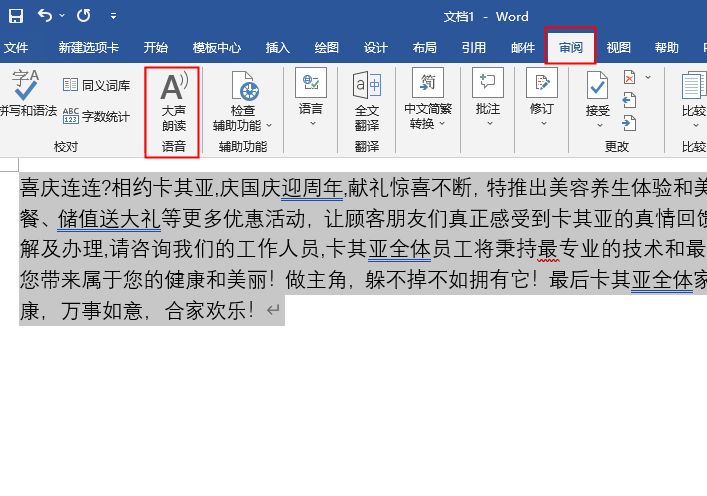Expand the 接受 dropdown chevron
The height and width of the screenshot is (496, 707).
point(600,125)
